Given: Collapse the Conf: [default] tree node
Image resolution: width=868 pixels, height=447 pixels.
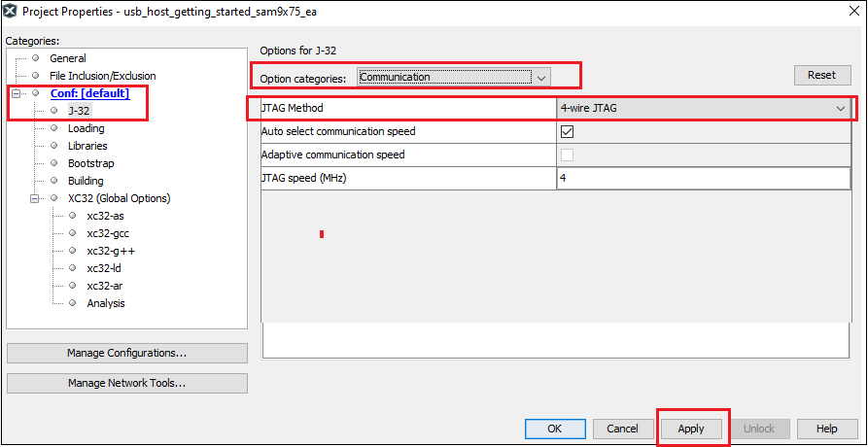Looking at the screenshot, I should coord(17,93).
